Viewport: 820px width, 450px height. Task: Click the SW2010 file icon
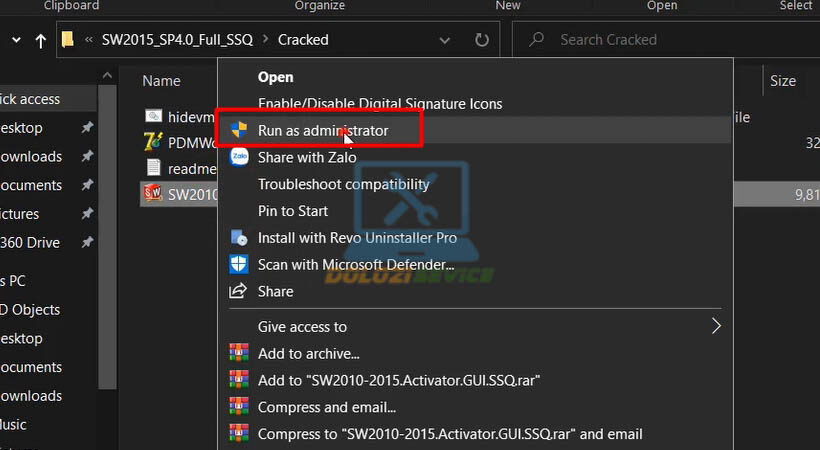(x=153, y=193)
